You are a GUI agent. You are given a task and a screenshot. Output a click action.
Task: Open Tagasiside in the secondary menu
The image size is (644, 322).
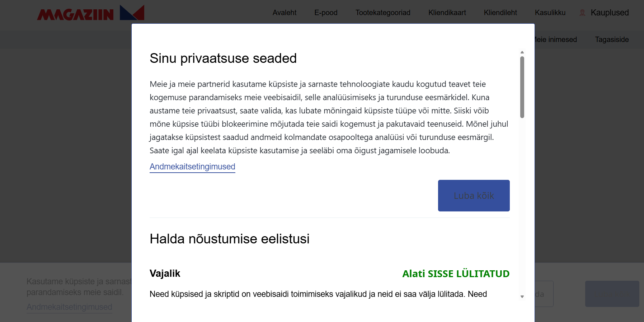[x=612, y=39]
